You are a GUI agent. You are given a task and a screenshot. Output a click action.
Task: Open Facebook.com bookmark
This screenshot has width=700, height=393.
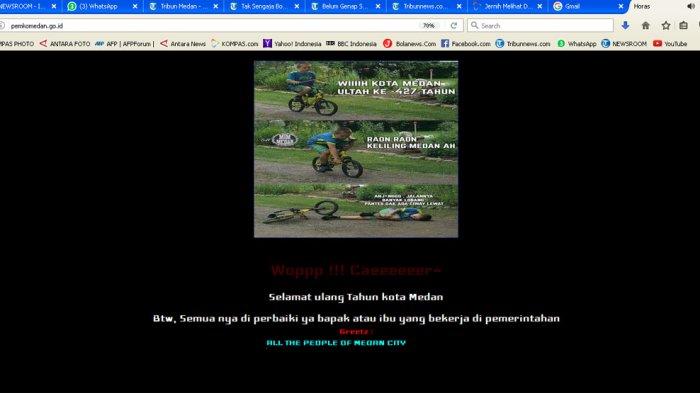click(466, 43)
